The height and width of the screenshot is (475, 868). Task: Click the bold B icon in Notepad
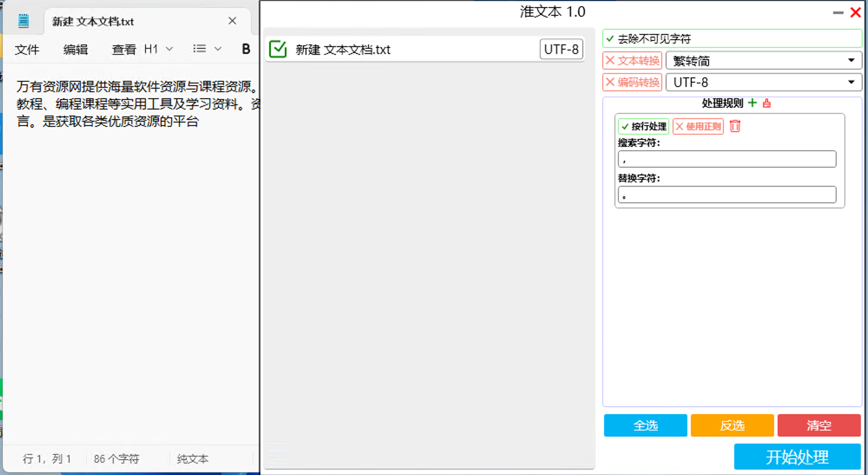[x=246, y=49]
